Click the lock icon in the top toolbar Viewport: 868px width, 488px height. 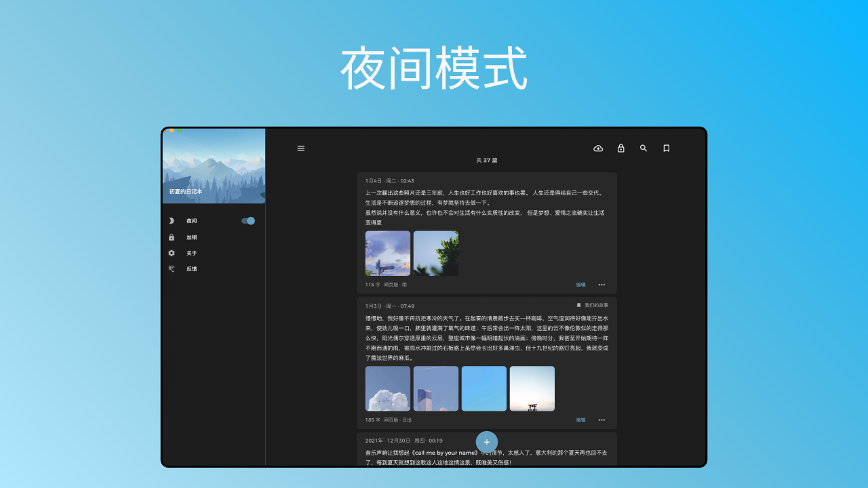[x=620, y=148]
